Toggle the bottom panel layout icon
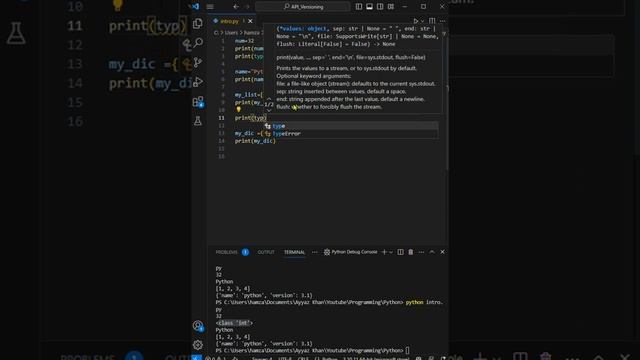Viewport: 640px width, 360px height. click(x=369, y=7)
